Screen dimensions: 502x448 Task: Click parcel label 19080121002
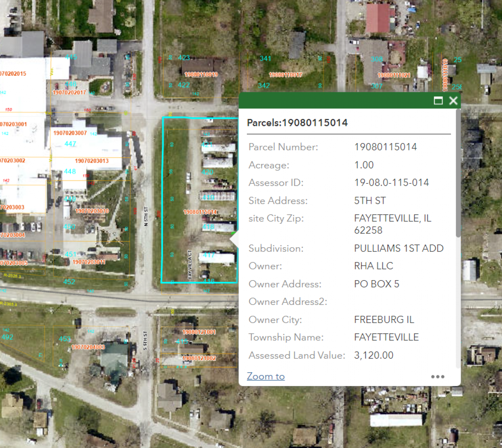coord(199,358)
